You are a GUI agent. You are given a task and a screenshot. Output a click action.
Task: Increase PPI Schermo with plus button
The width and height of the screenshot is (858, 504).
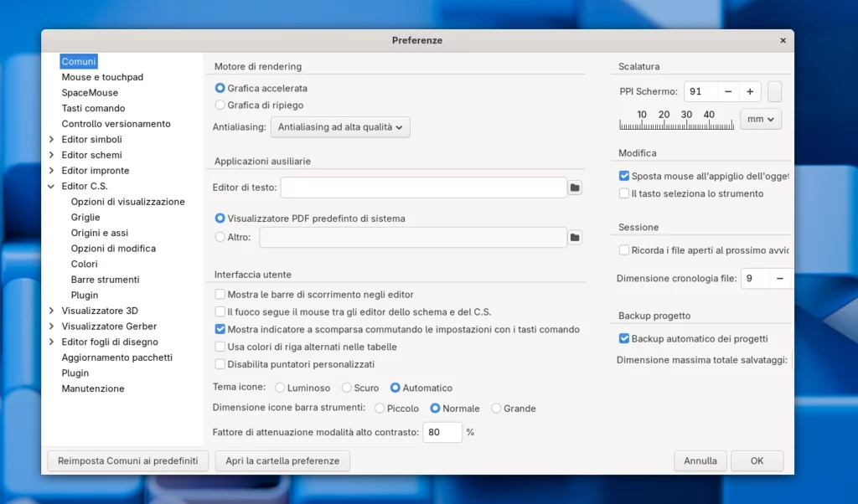pos(751,92)
